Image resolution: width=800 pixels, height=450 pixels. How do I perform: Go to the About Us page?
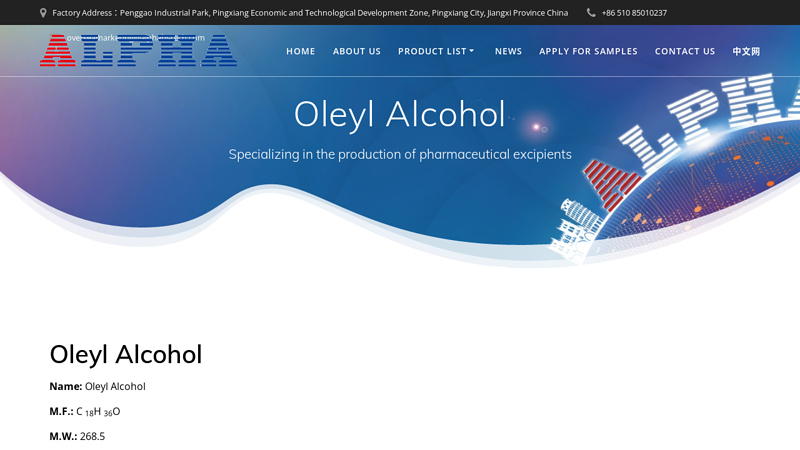coord(357,52)
